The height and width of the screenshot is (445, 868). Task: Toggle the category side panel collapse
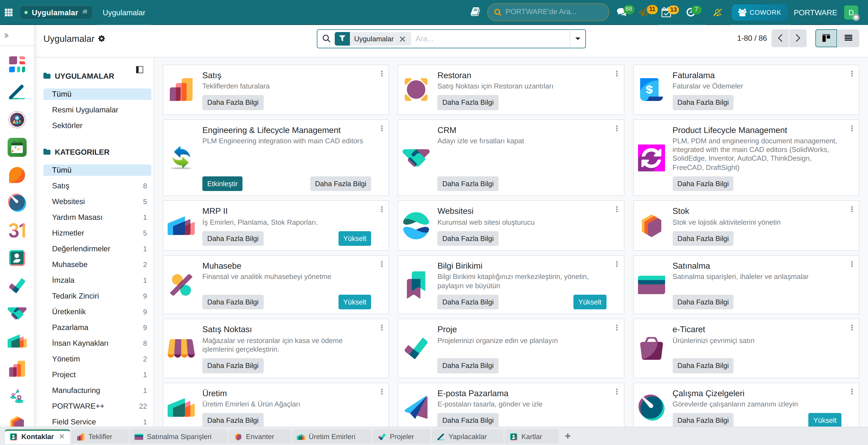139,70
